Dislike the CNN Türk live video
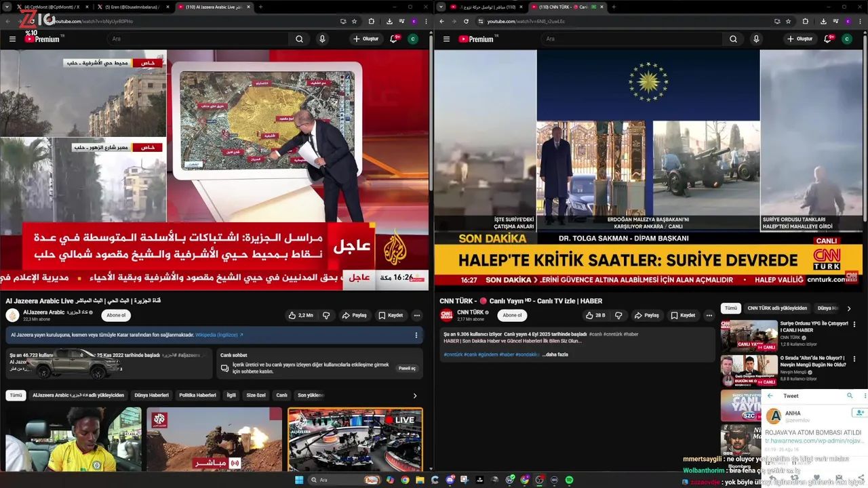 [618, 315]
